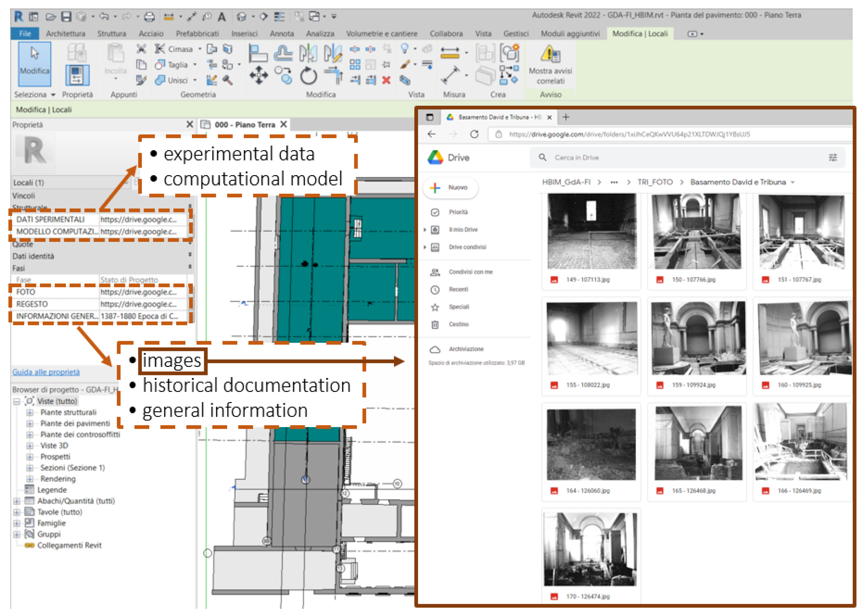Open Drive search filter options icon
The image size is (864, 616).
pyautogui.click(x=832, y=158)
